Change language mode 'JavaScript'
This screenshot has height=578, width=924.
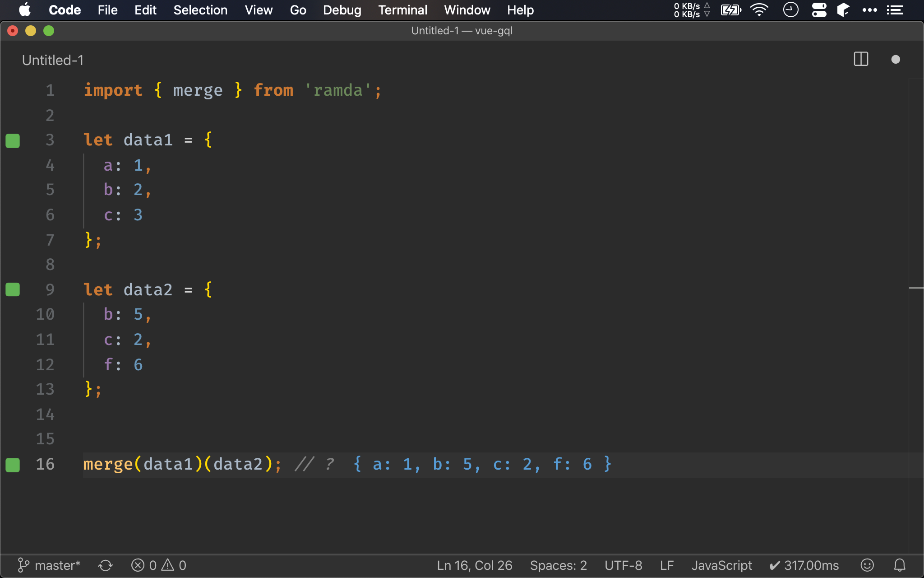[x=721, y=565]
